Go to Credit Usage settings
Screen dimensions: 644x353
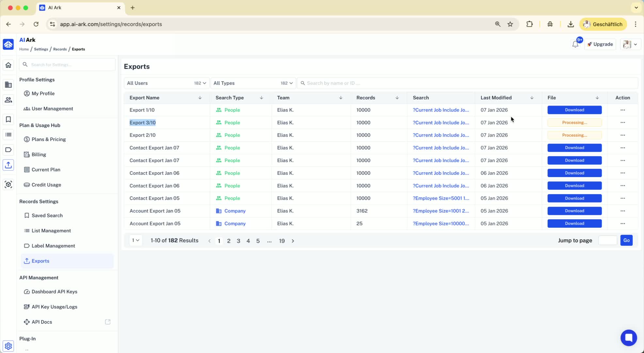click(46, 185)
